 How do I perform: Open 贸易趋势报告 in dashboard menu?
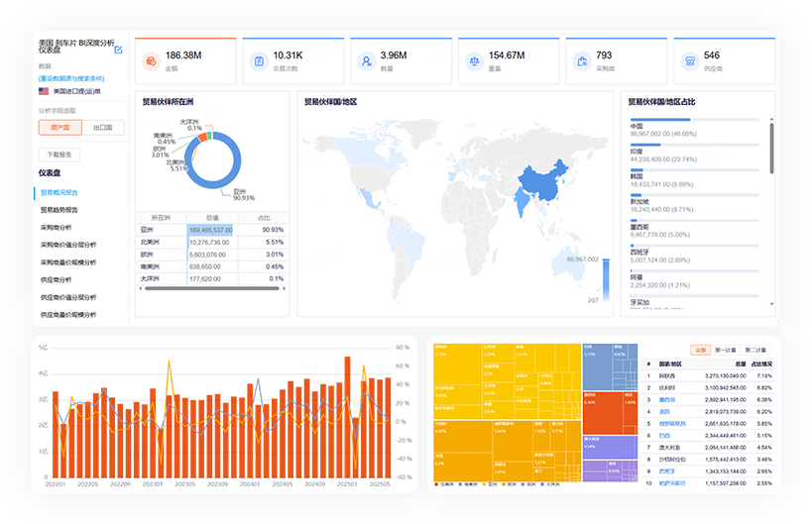click(58, 210)
